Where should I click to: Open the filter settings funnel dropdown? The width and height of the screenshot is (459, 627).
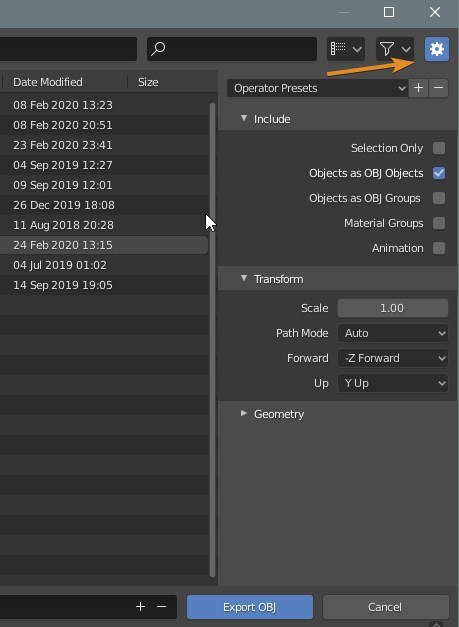(395, 49)
